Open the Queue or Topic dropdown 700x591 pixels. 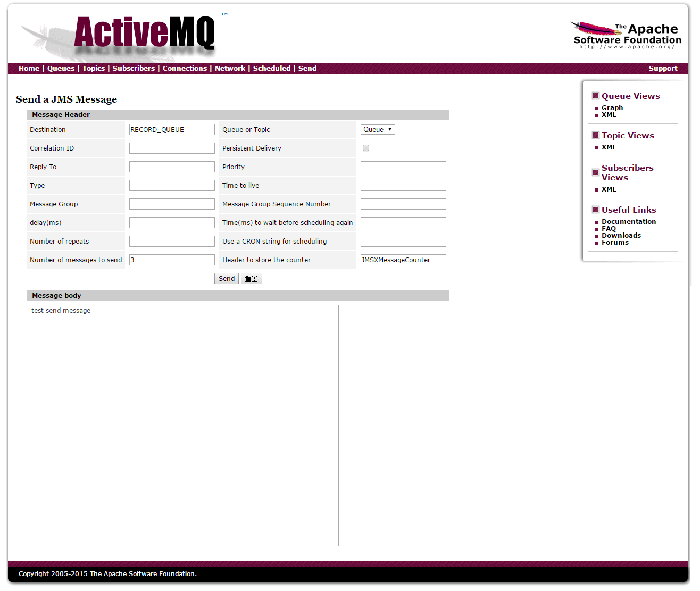[378, 129]
